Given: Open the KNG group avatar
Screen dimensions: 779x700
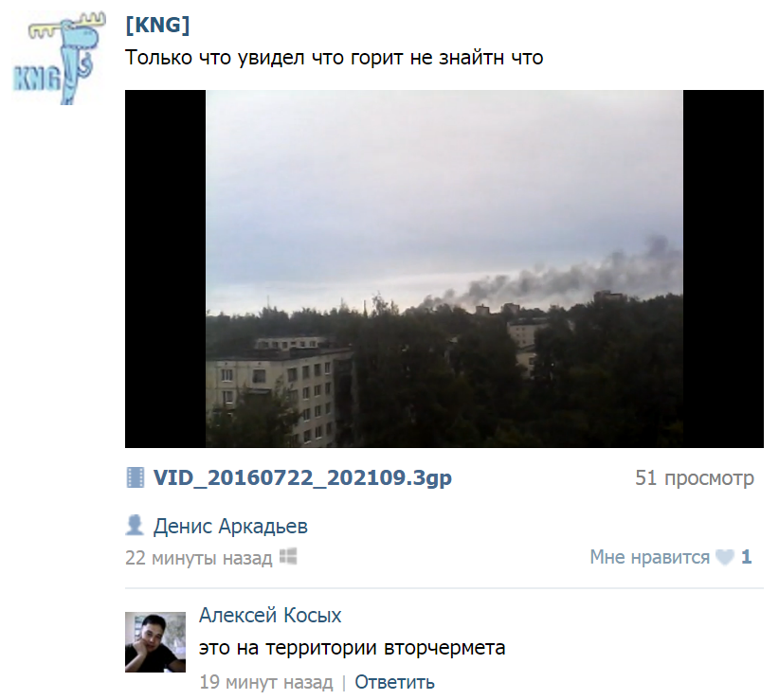Looking at the screenshot, I should click(60, 59).
